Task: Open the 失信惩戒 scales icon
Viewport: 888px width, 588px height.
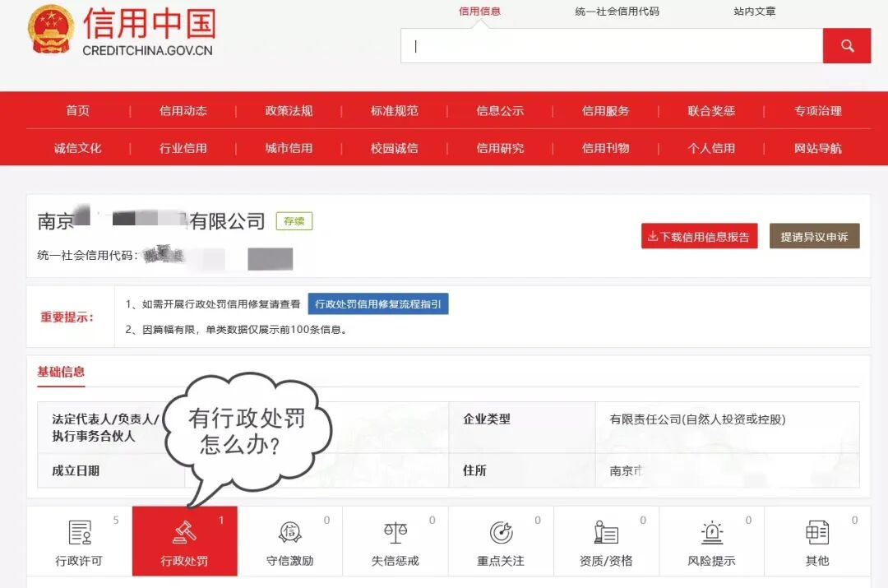Action: tap(395, 532)
